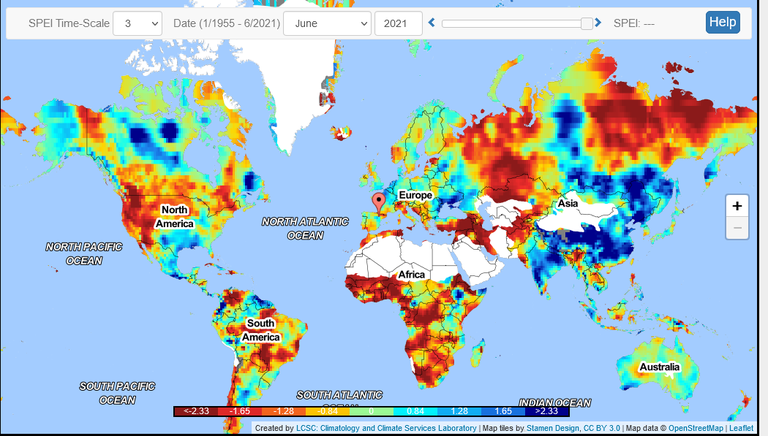Click the dark blue >2.33 legend swatch
Image resolution: width=768 pixels, height=436 pixels.
pyautogui.click(x=549, y=410)
